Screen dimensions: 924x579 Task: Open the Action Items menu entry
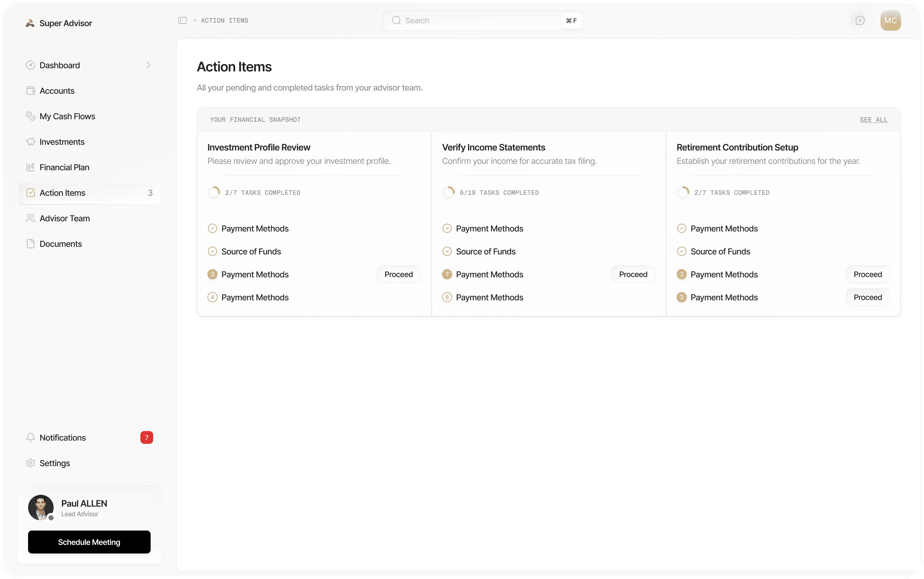point(89,193)
